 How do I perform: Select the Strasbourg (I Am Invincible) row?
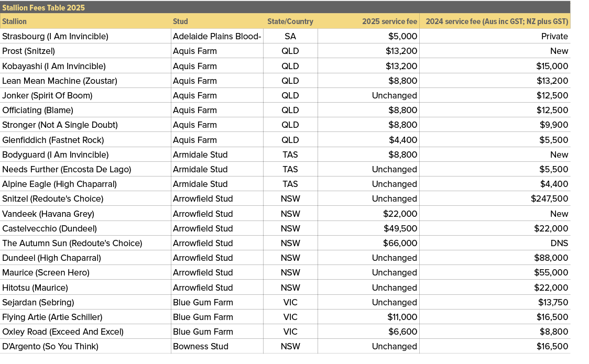(55, 36)
